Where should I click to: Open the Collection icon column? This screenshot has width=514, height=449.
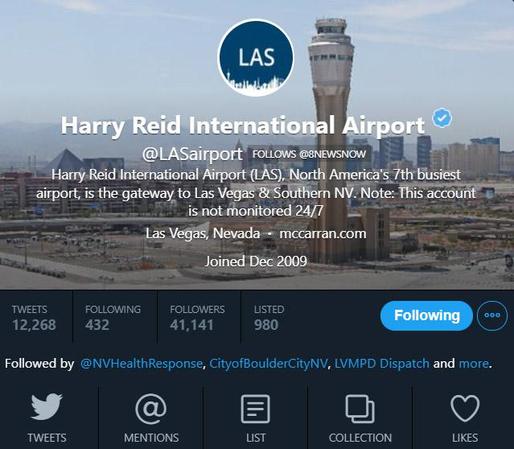click(360, 418)
